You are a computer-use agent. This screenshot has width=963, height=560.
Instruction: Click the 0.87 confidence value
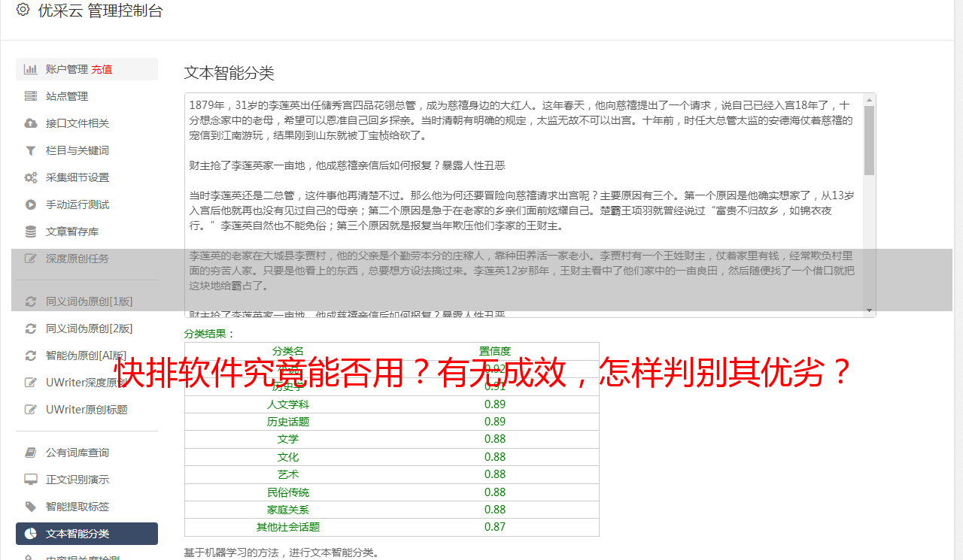pos(495,527)
